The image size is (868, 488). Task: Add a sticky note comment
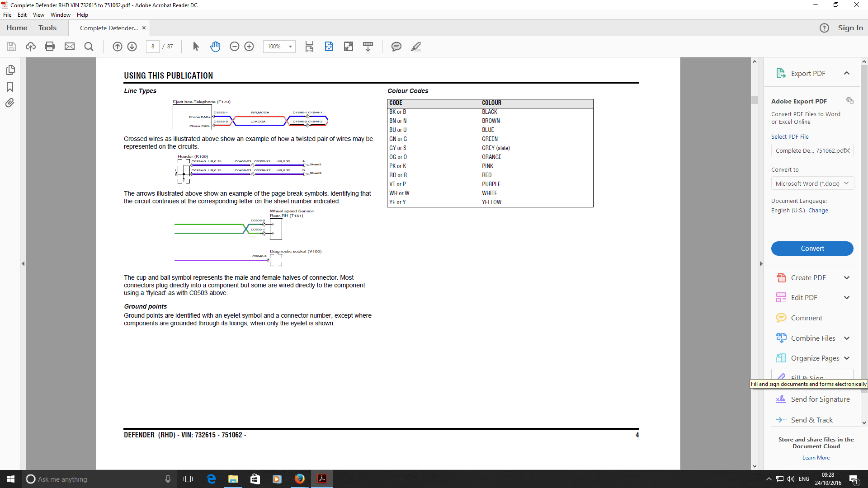(x=396, y=47)
